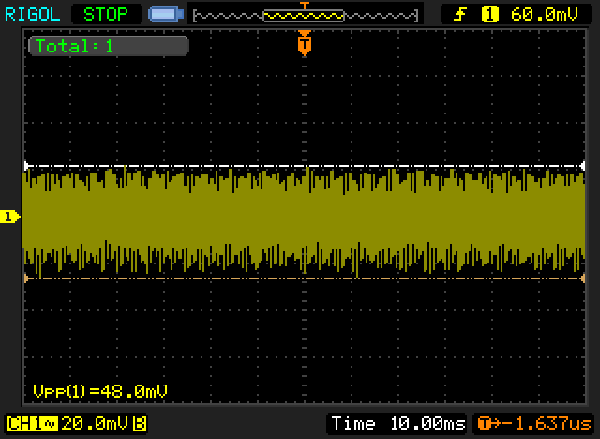Click the yellow noise waveform trace
600x439 pixels.
[x=305, y=220]
